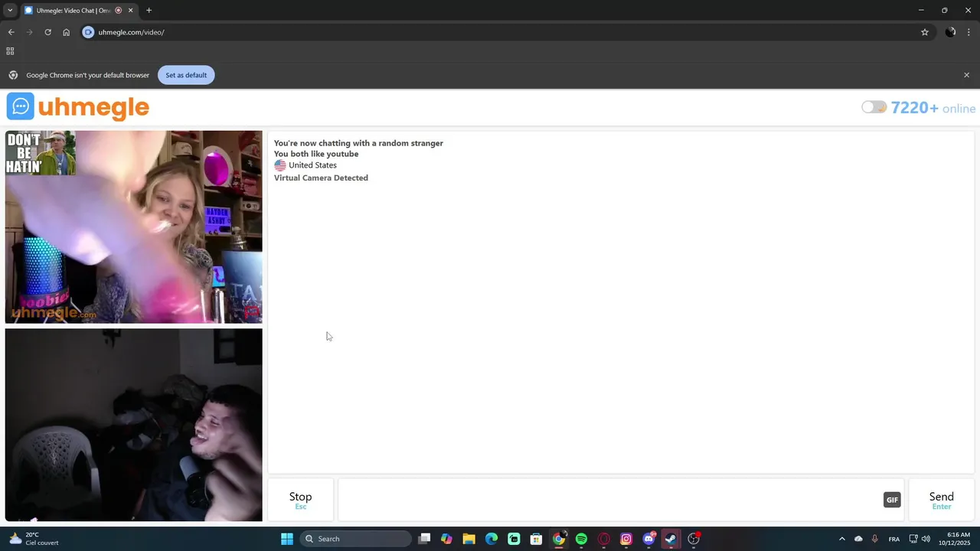The image size is (980, 551).
Task: Expand the tab search dropdown
Action: [x=9, y=11]
